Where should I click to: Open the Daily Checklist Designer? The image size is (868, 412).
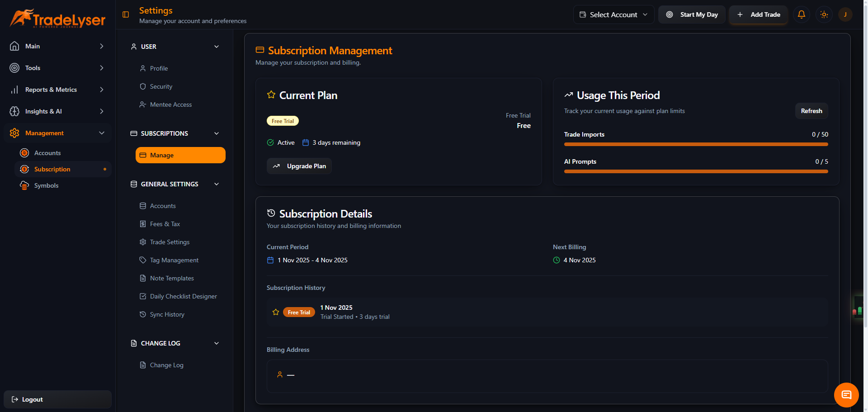pos(183,296)
